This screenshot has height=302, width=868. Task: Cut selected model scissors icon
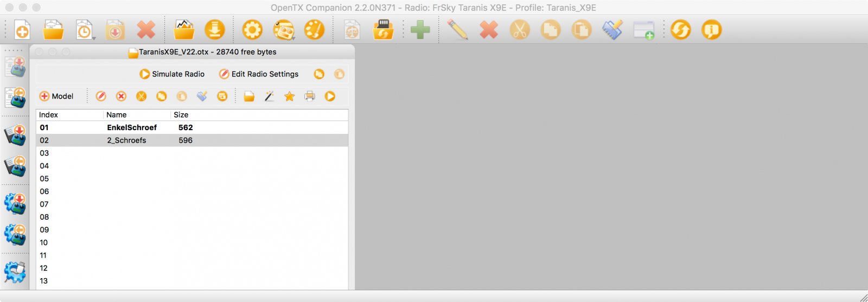pos(141,97)
